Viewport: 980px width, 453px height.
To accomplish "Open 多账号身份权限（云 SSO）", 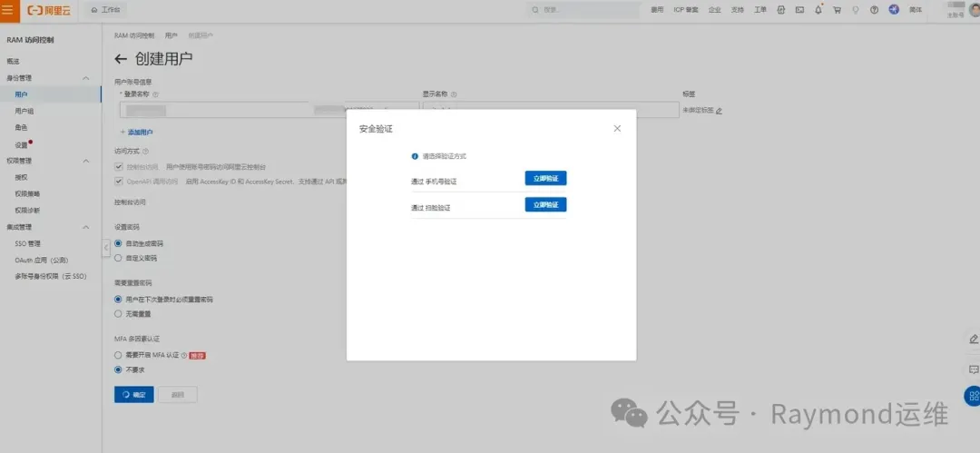I will tap(51, 277).
